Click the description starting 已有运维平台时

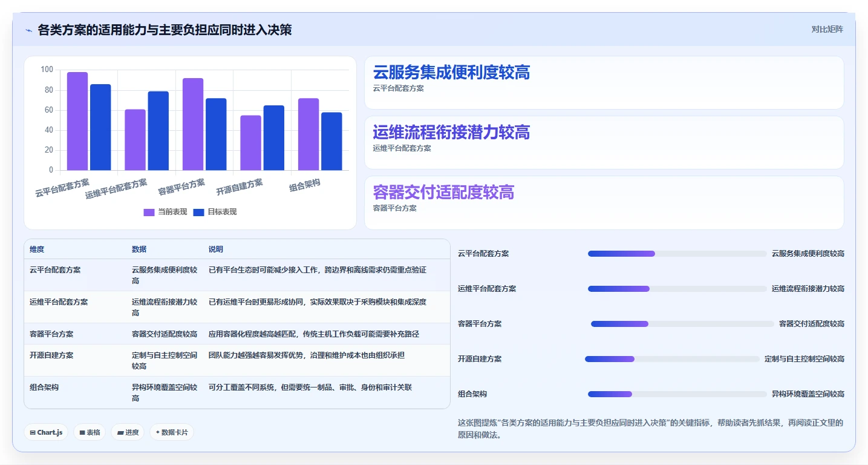click(318, 302)
